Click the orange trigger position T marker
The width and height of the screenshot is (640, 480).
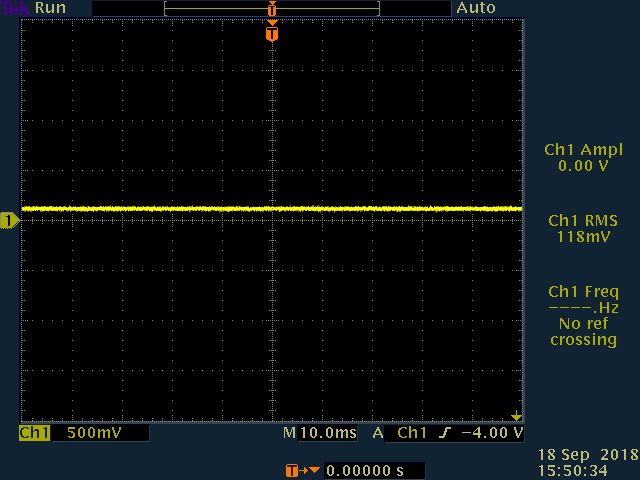pyautogui.click(x=272, y=33)
